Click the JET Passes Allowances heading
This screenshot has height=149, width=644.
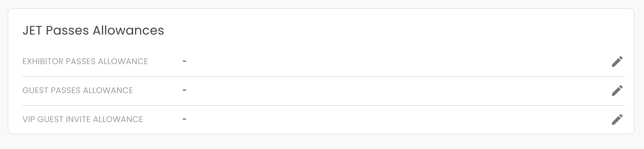93,30
